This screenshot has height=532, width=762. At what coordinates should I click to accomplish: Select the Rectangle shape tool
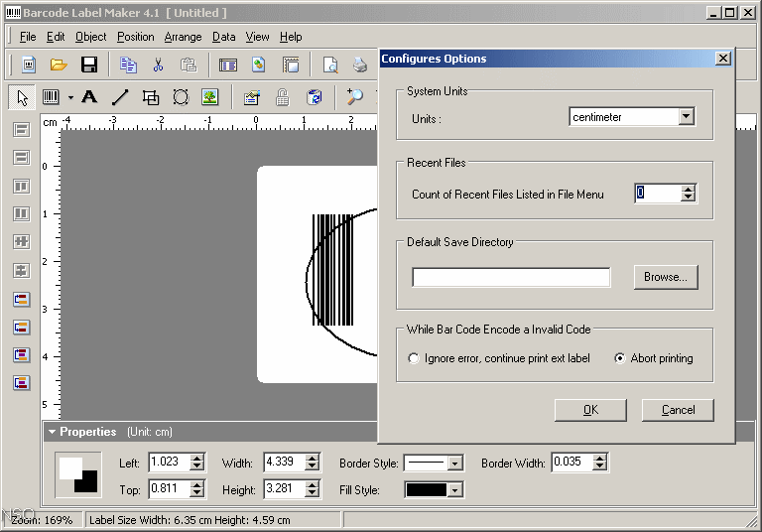pyautogui.click(x=151, y=97)
